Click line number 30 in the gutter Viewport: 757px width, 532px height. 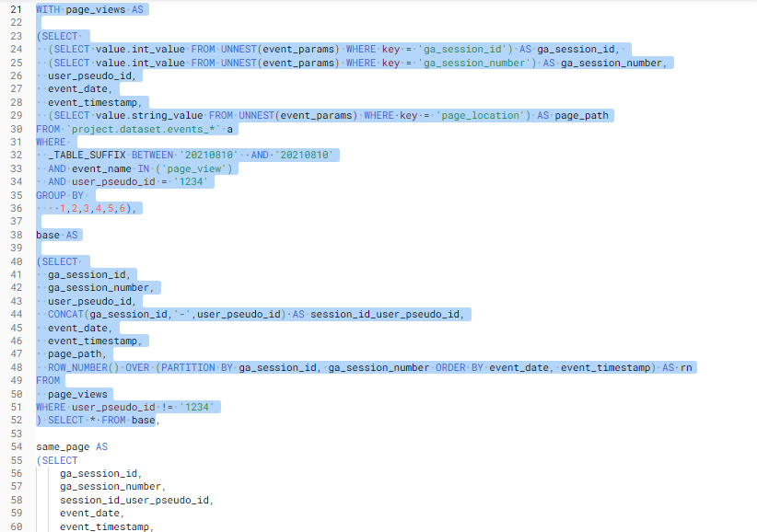(20, 129)
